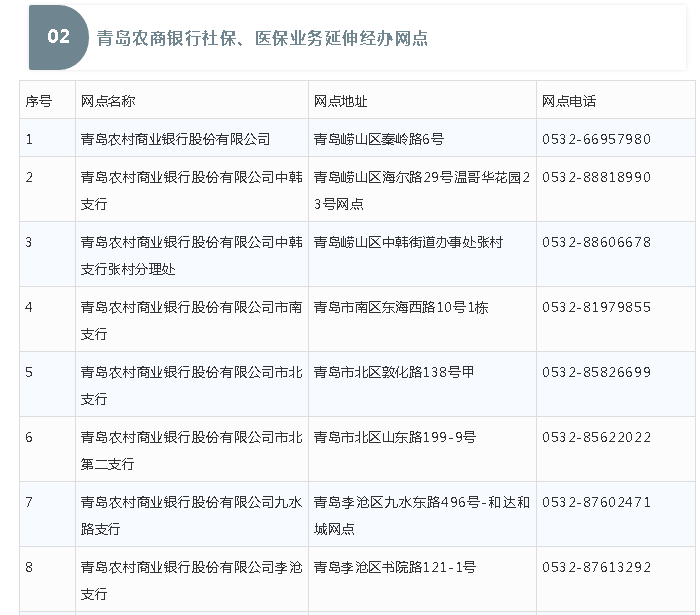Select phone number 0532-87602471

point(596,502)
